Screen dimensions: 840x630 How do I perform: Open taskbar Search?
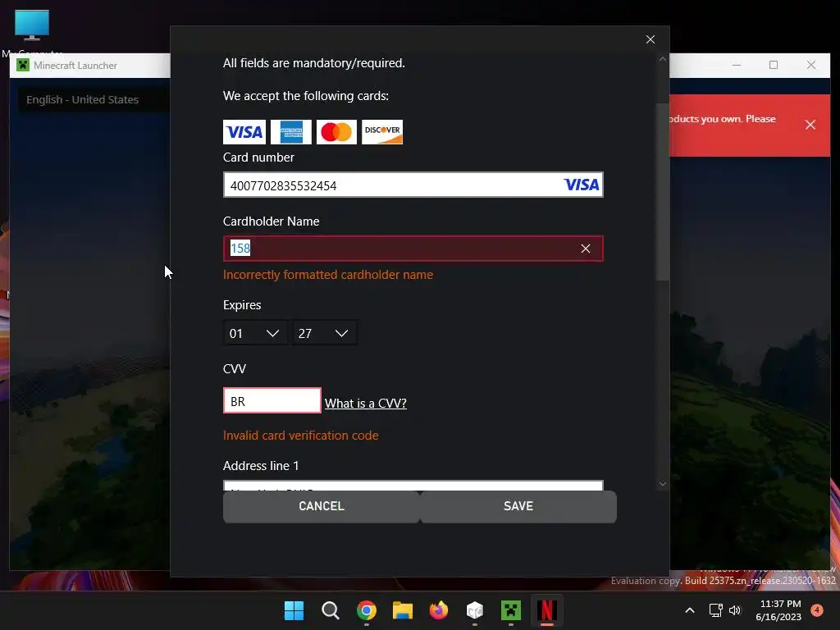tap(330, 610)
